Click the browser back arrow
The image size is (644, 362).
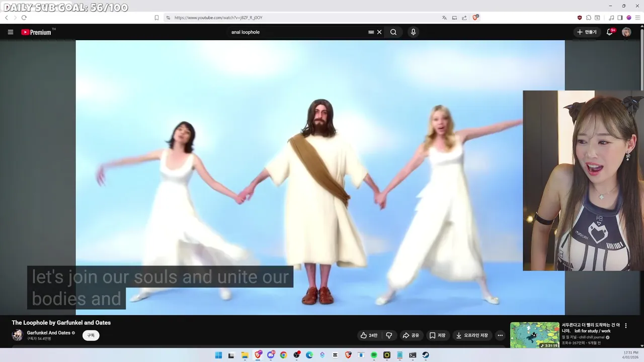[7, 18]
